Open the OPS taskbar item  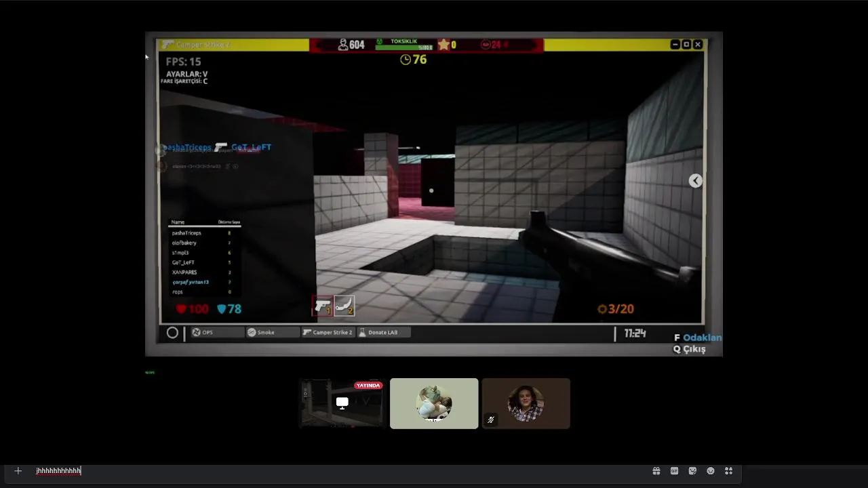coord(217,332)
